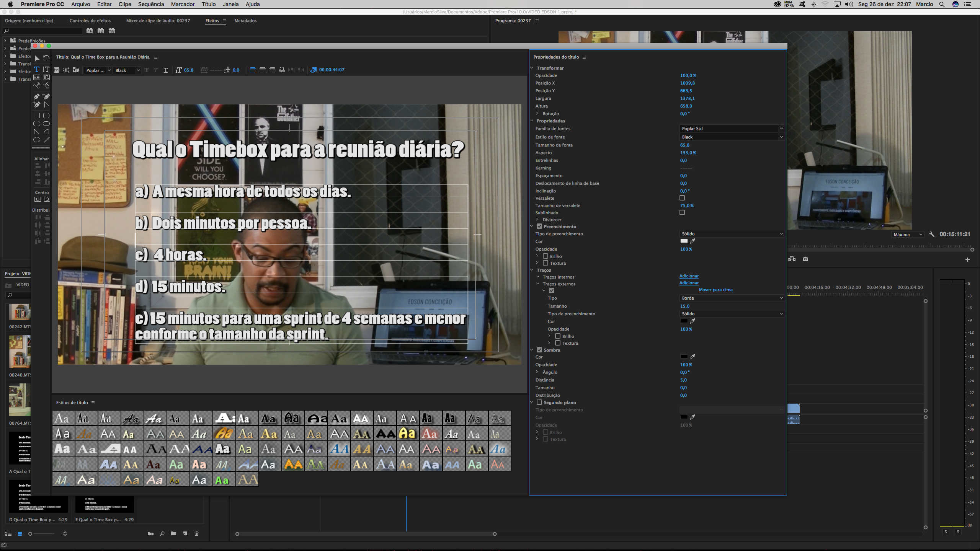Select the Arc shape tool

point(46,132)
